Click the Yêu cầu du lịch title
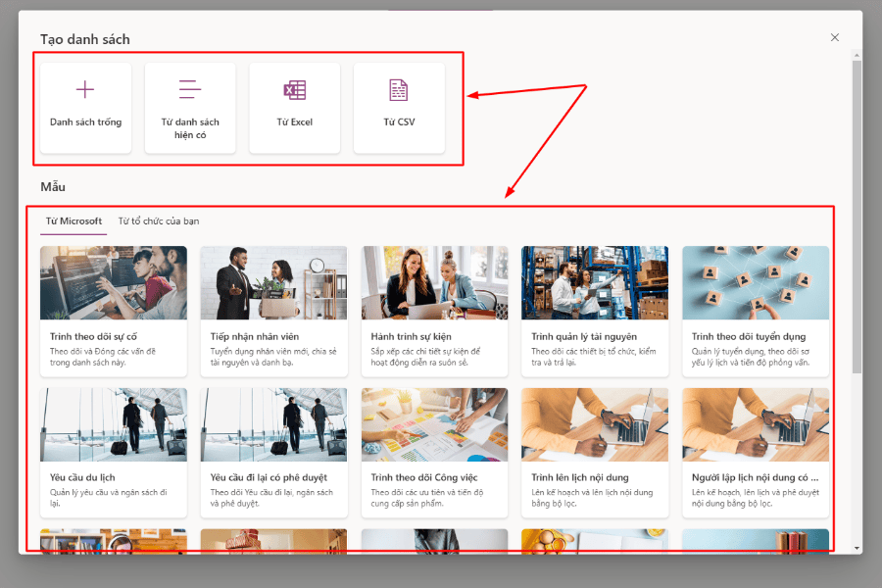882x588 pixels. (82, 477)
